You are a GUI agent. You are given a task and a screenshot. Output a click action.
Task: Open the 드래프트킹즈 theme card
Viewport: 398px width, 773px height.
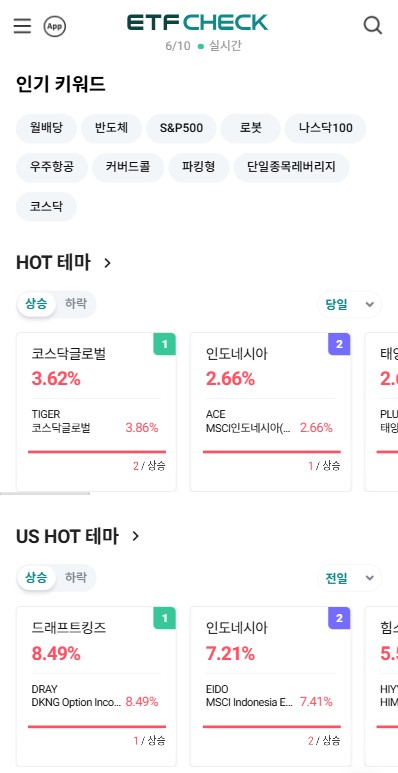click(x=96, y=686)
